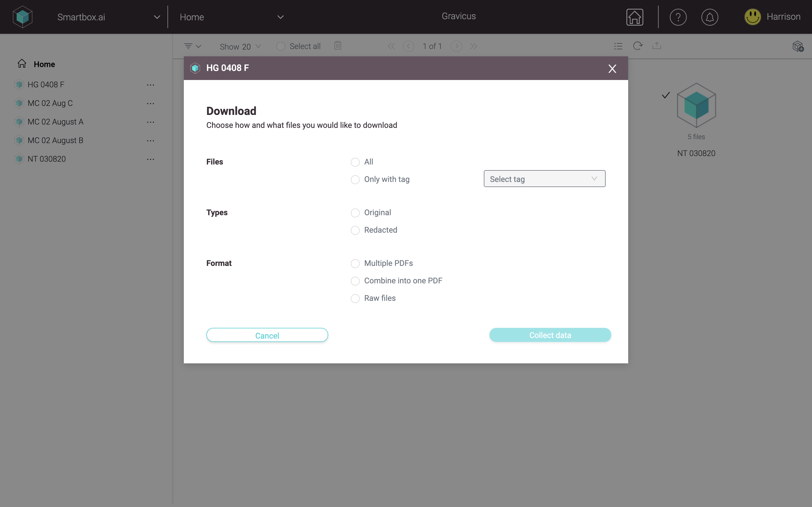Switch to list view icon
This screenshot has height=507, width=812.
click(618, 46)
